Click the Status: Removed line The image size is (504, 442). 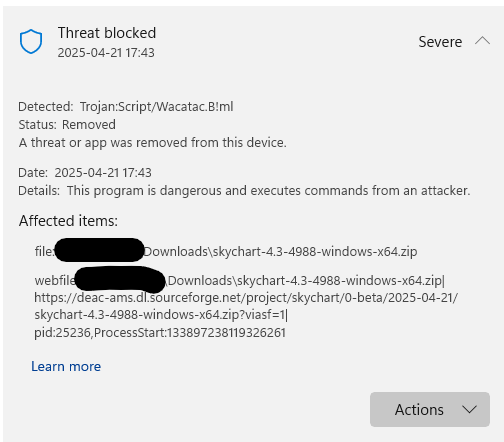point(67,124)
